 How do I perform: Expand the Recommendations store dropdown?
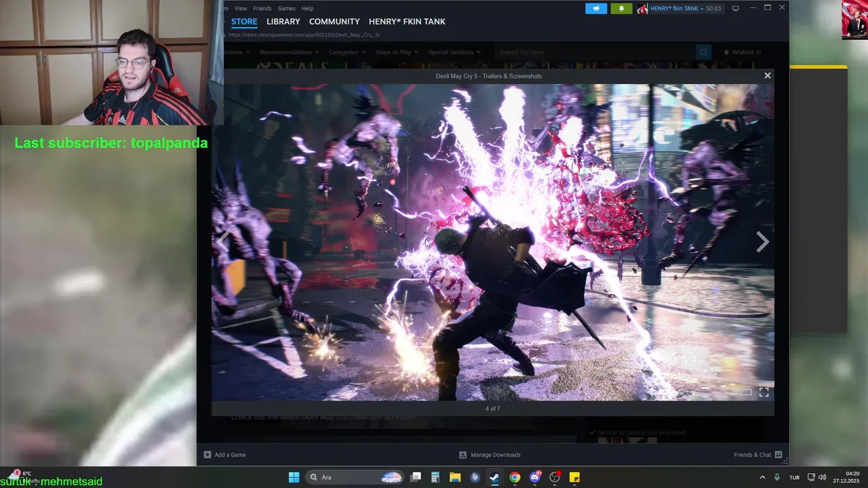(x=290, y=52)
